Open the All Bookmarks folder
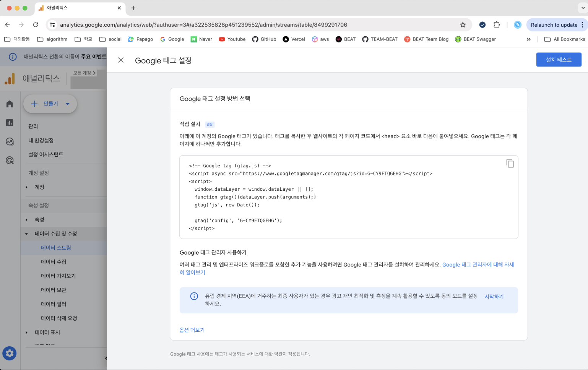The width and height of the screenshot is (588, 370). coord(564,39)
